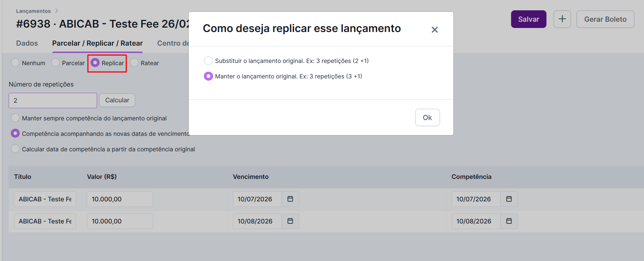Select 'Substituir o lançamento original' option

[208, 61]
